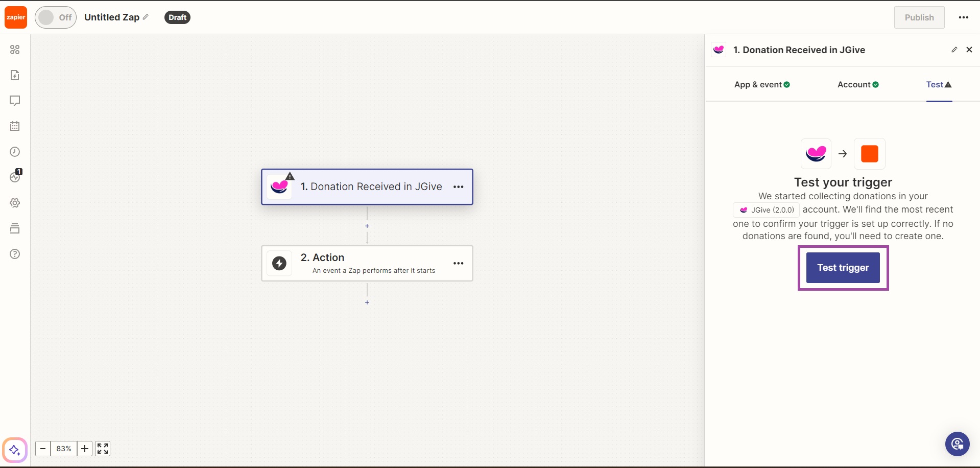Click the JGive (2.0.0) account chip

[x=767, y=210]
